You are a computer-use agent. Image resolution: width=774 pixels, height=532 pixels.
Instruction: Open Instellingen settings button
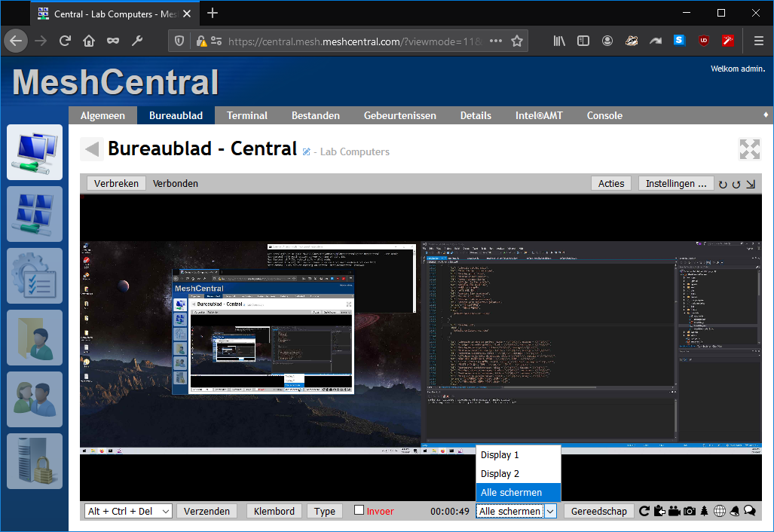676,184
